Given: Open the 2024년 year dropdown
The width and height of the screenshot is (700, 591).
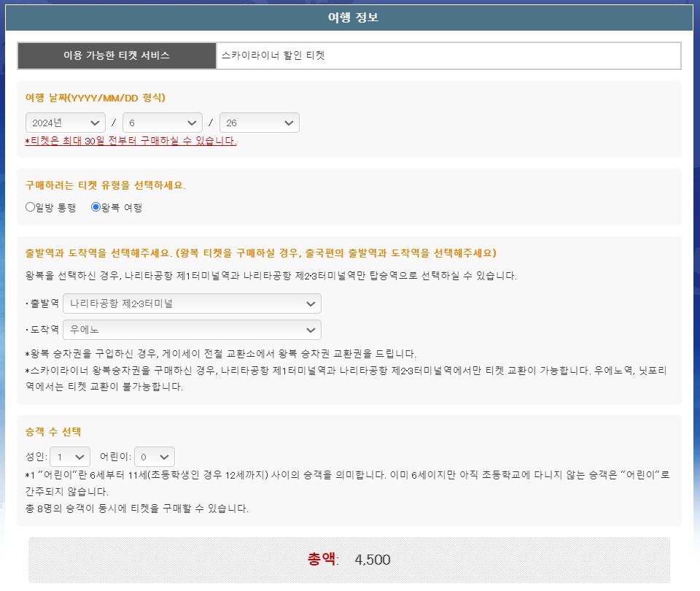Looking at the screenshot, I should tap(64, 123).
